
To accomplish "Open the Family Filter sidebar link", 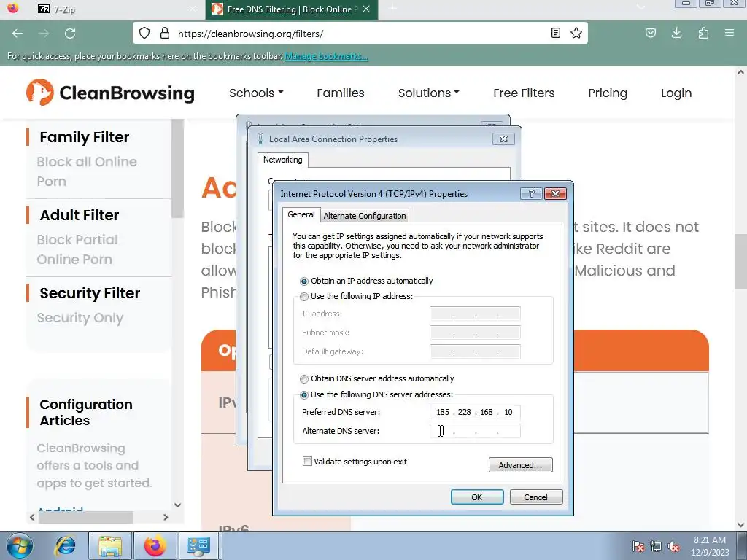I will coord(85,137).
